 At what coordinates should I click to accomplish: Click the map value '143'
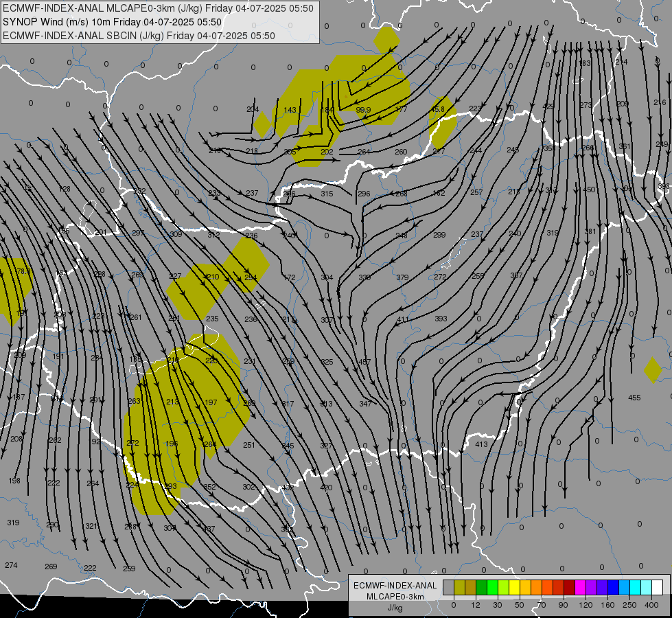pos(290,110)
